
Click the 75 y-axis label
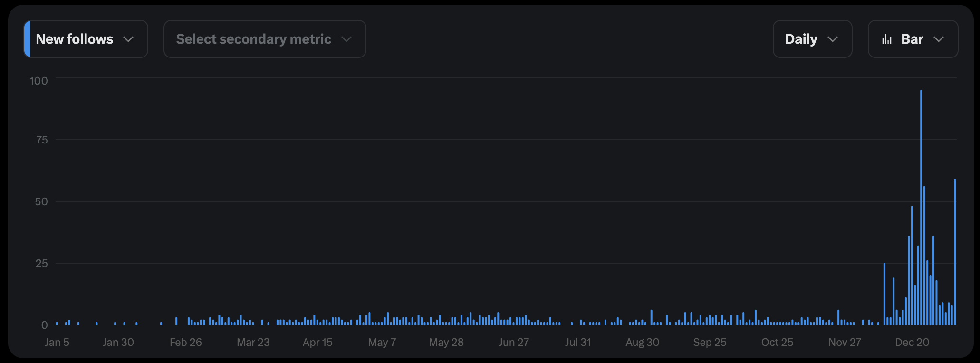click(42, 140)
